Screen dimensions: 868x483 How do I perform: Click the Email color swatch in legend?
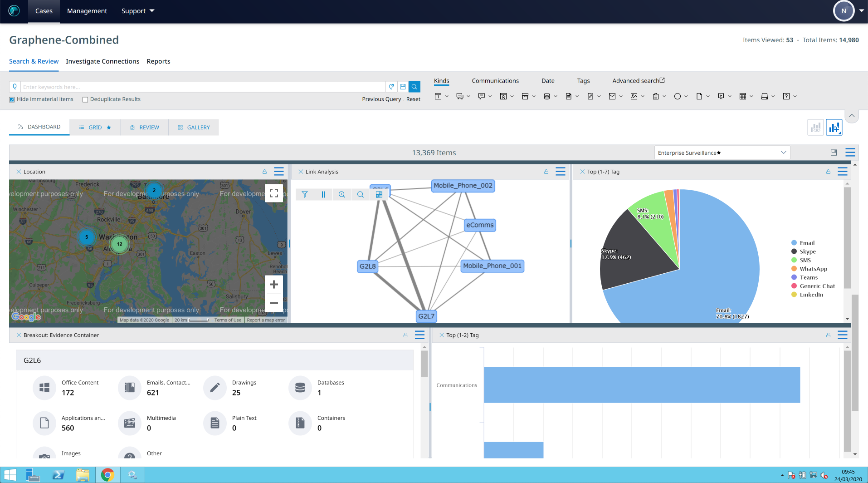coord(794,243)
